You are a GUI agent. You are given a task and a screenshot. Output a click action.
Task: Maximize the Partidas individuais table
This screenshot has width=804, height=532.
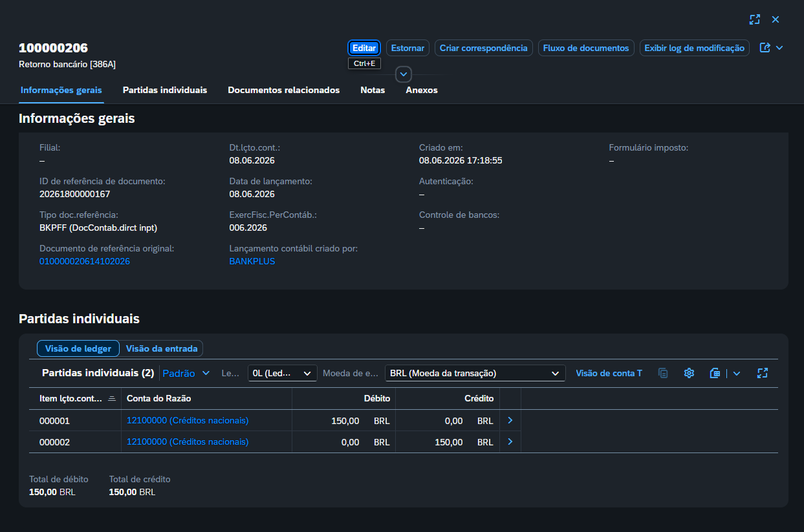click(763, 373)
